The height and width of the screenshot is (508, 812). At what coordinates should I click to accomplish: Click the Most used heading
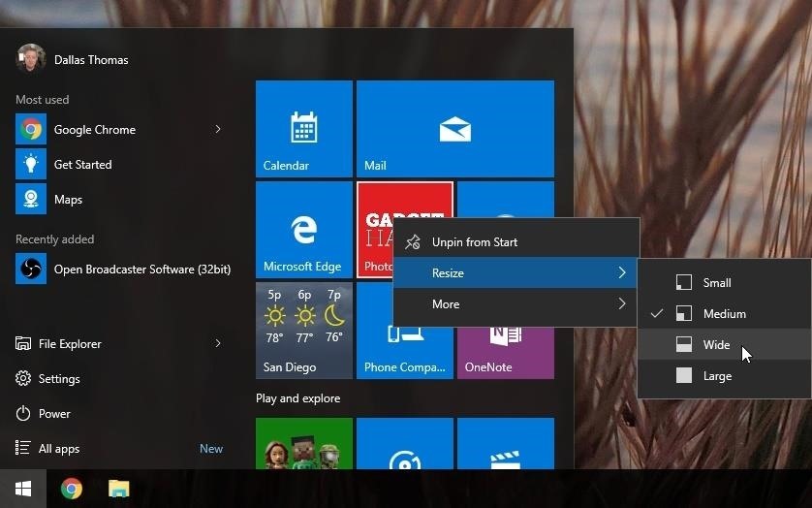[43, 100]
